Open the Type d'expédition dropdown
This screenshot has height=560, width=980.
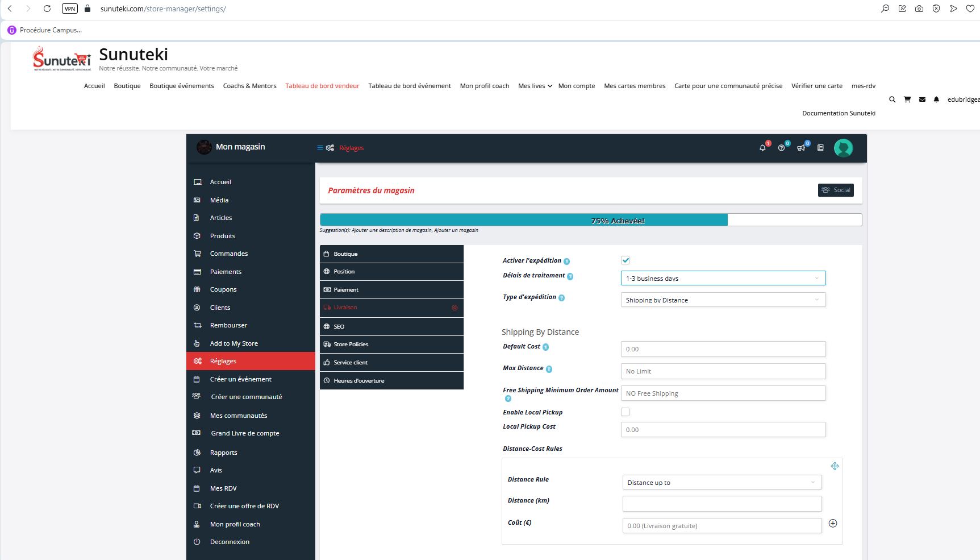(x=723, y=300)
